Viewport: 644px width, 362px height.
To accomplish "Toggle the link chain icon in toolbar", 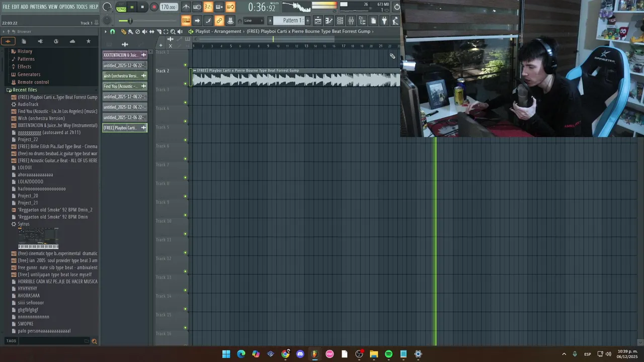I will tap(219, 21).
